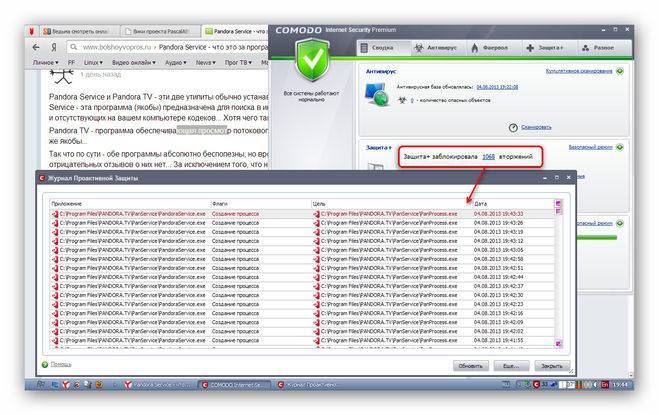Select the log row dated 19:42:58
The height and width of the screenshot is (415, 659).
pos(302,259)
